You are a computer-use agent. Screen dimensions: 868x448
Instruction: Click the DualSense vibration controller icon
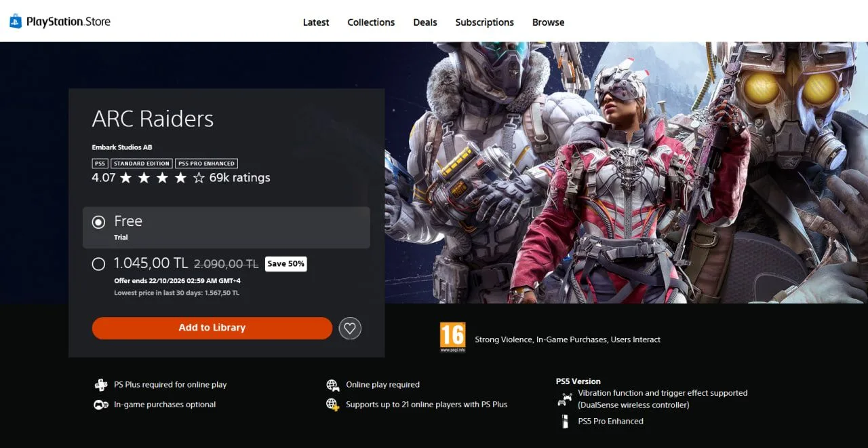click(x=564, y=399)
